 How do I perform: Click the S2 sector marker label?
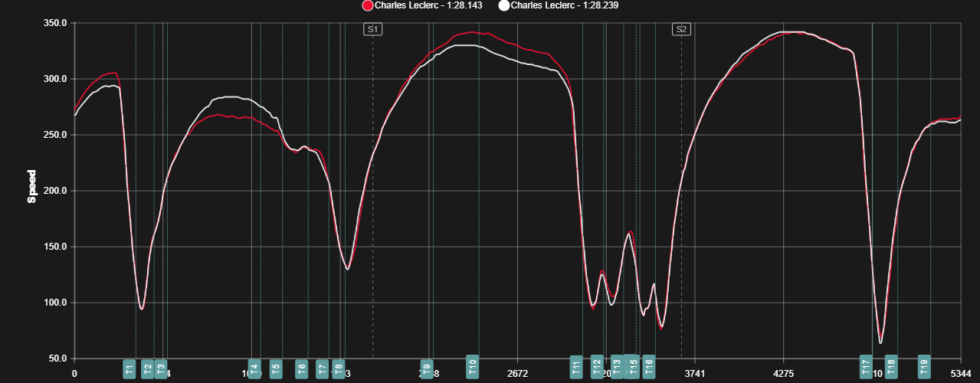681,29
